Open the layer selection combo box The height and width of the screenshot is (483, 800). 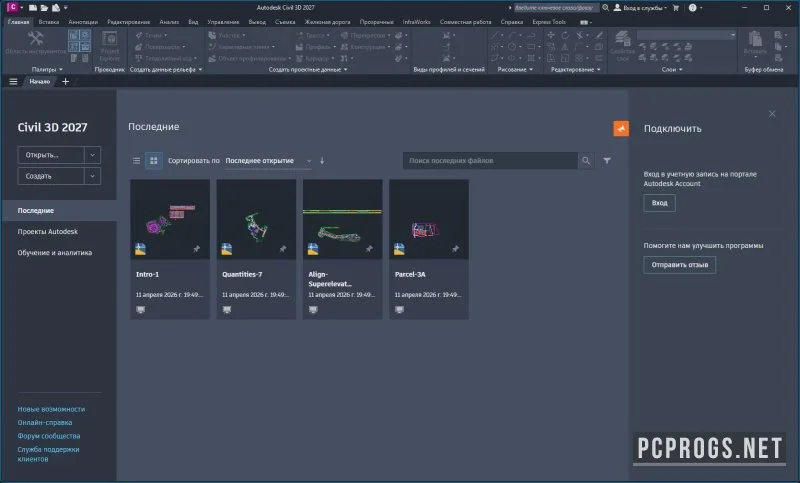(686, 35)
